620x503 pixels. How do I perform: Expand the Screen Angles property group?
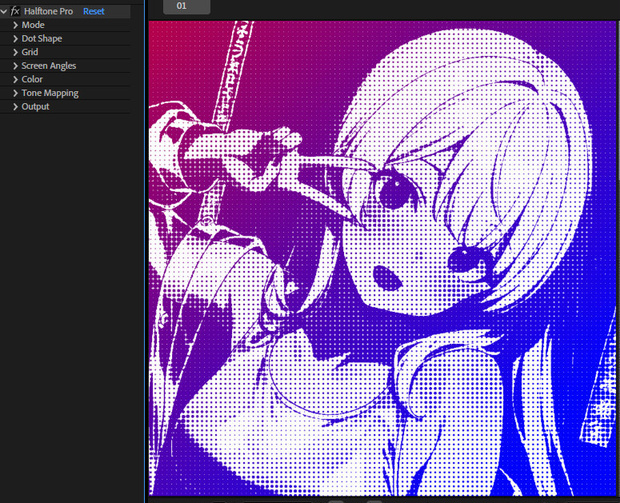click(x=15, y=66)
